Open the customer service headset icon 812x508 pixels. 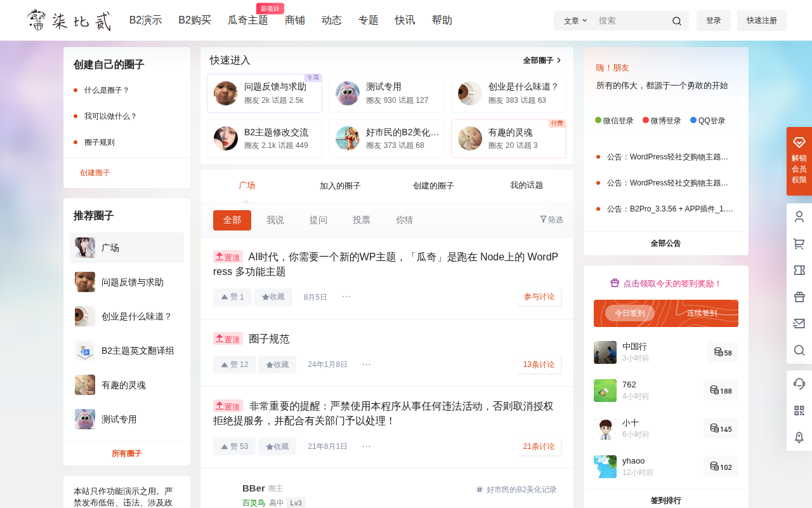coord(799,384)
